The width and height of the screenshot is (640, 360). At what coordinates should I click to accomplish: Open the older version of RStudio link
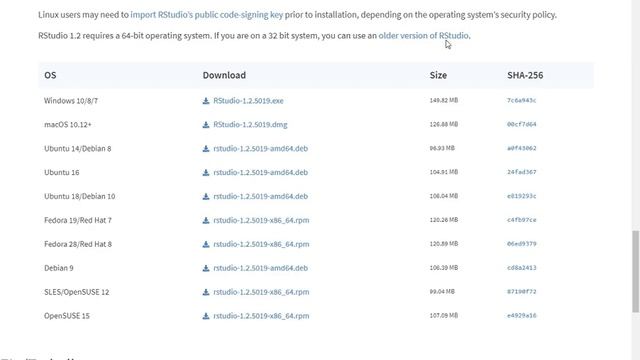[x=424, y=36]
